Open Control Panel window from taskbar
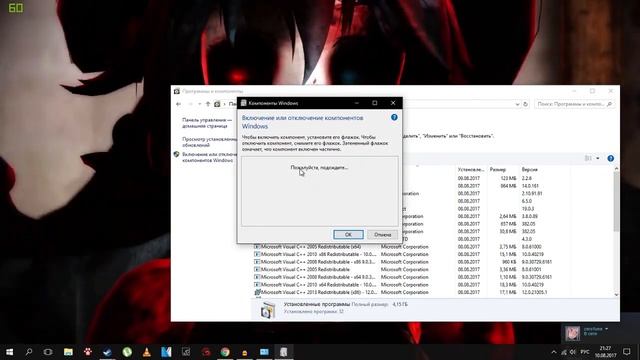This screenshot has width=640, height=360. point(264,352)
